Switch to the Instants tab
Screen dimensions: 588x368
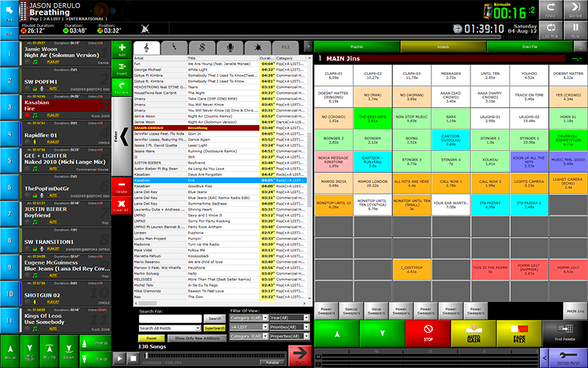pos(442,46)
